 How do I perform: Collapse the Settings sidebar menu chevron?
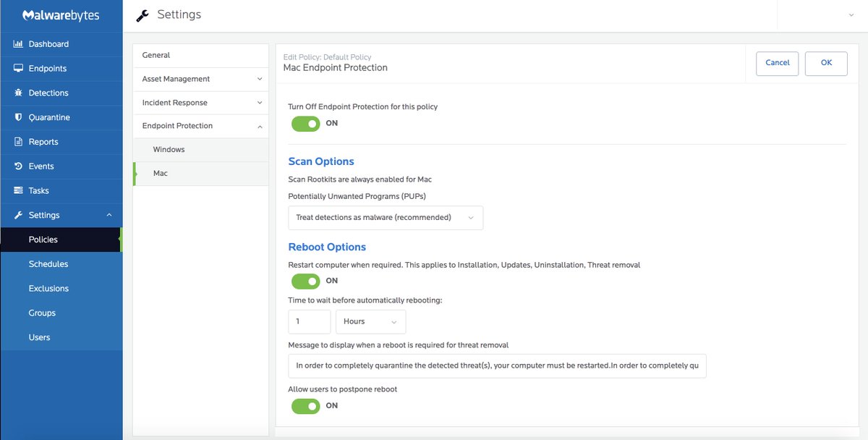[x=109, y=215]
